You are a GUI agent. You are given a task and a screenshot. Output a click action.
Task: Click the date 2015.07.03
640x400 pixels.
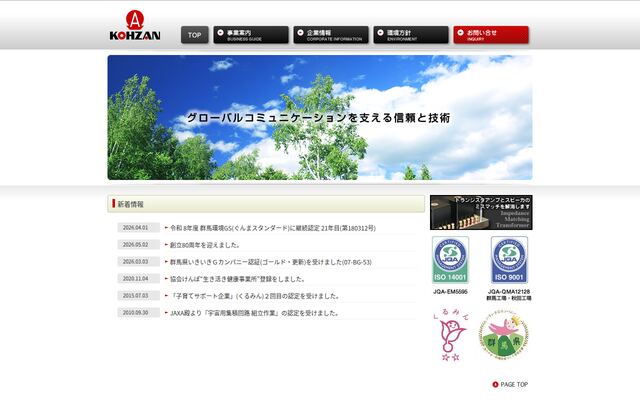tap(136, 296)
